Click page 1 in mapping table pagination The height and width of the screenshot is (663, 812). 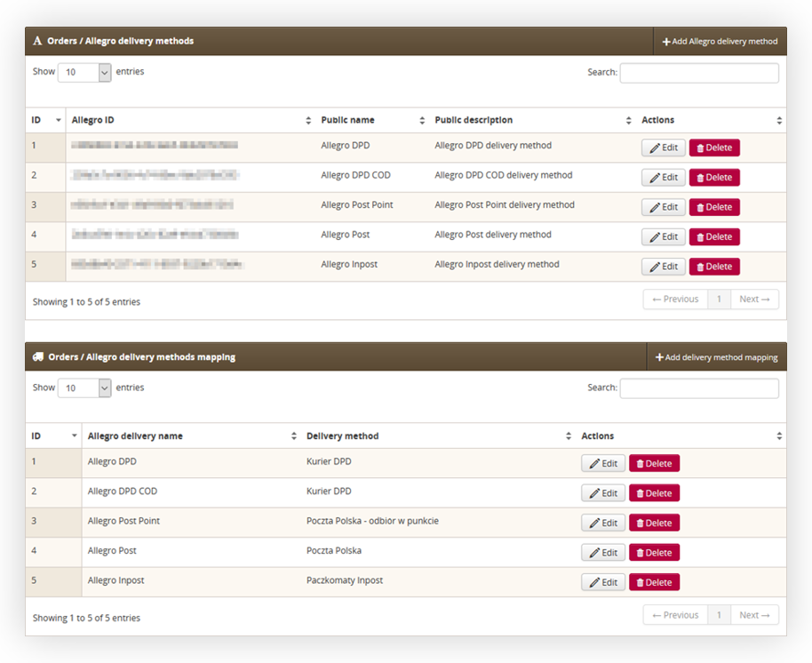click(719, 615)
